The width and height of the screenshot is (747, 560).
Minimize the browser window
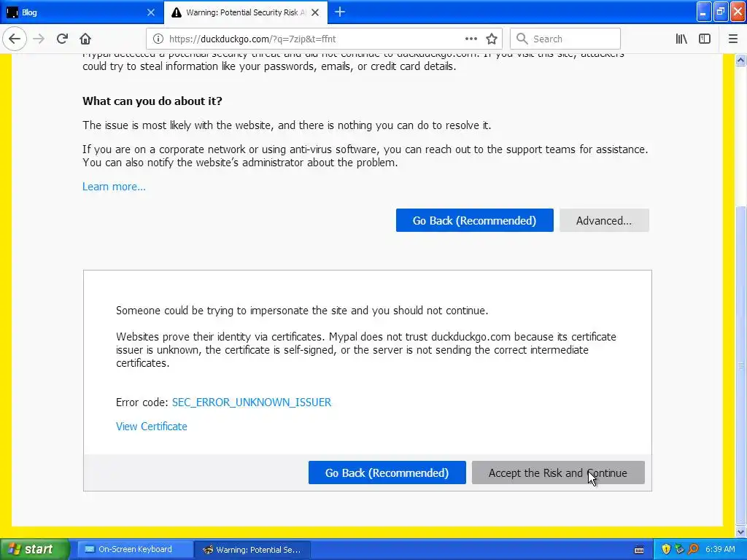pyautogui.click(x=704, y=12)
